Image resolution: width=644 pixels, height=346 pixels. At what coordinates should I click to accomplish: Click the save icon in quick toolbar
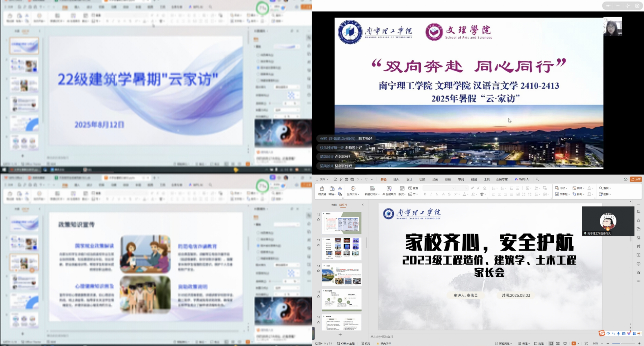point(335,179)
